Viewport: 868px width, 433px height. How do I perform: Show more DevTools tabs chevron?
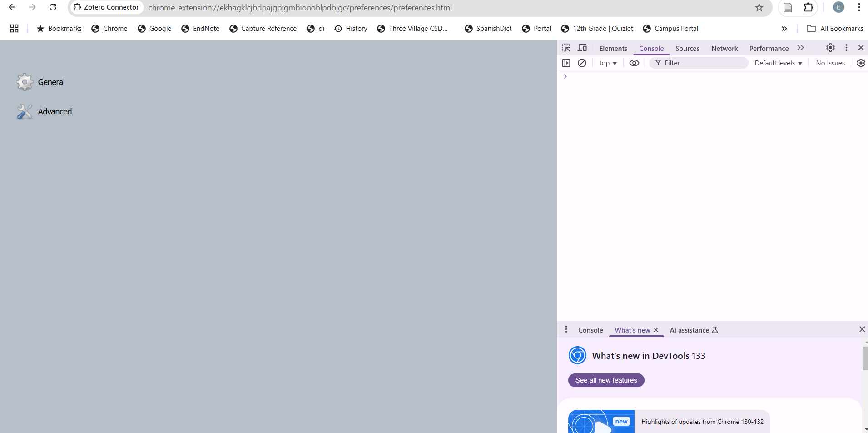click(x=800, y=48)
